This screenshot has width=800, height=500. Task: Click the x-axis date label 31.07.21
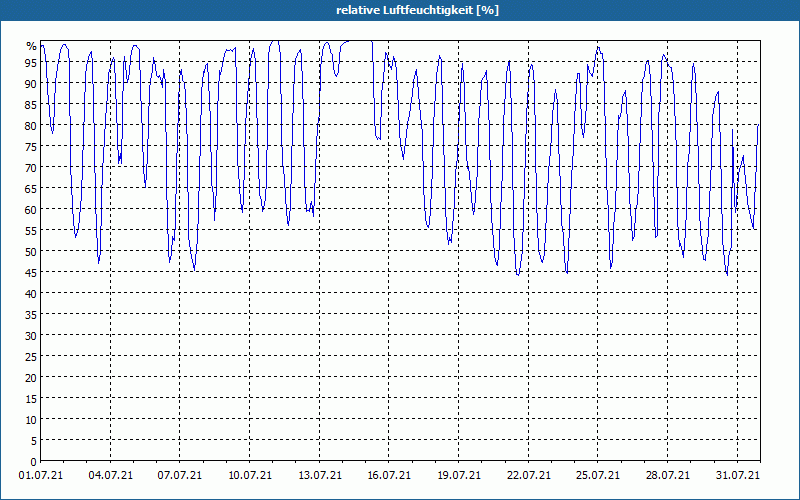(x=737, y=475)
